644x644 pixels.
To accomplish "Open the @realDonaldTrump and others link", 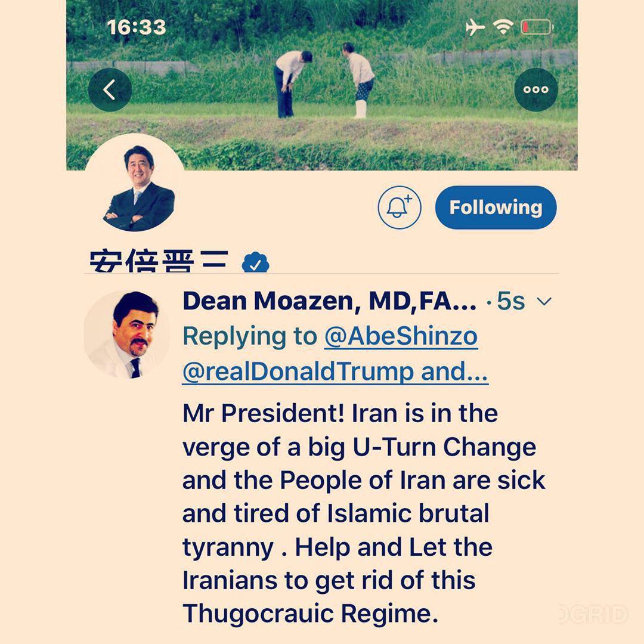I will click(x=335, y=371).
